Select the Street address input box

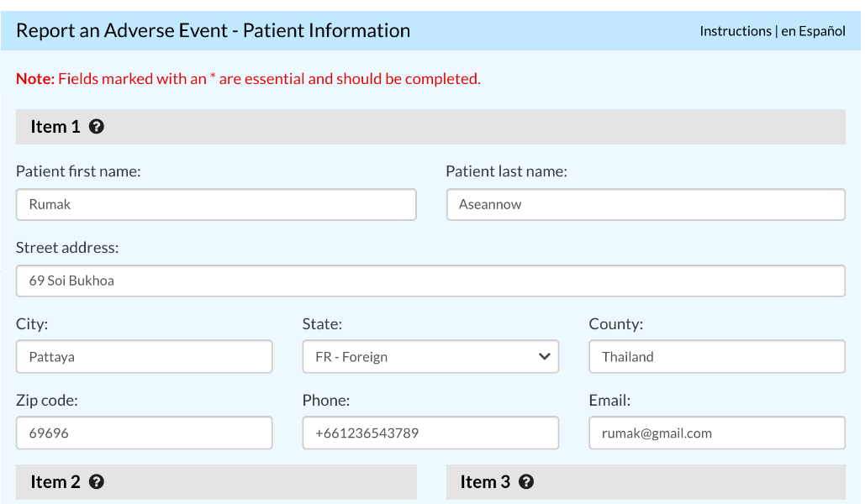coord(430,281)
